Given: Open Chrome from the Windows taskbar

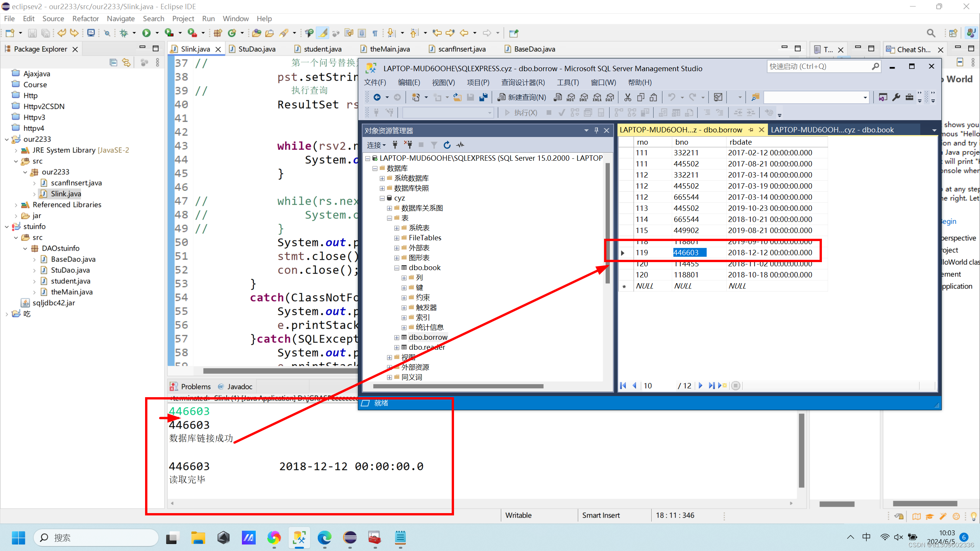Looking at the screenshot, I should click(274, 538).
